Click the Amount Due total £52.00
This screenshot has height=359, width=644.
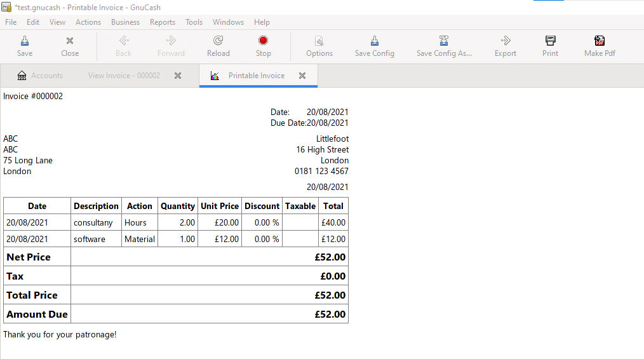(x=330, y=315)
